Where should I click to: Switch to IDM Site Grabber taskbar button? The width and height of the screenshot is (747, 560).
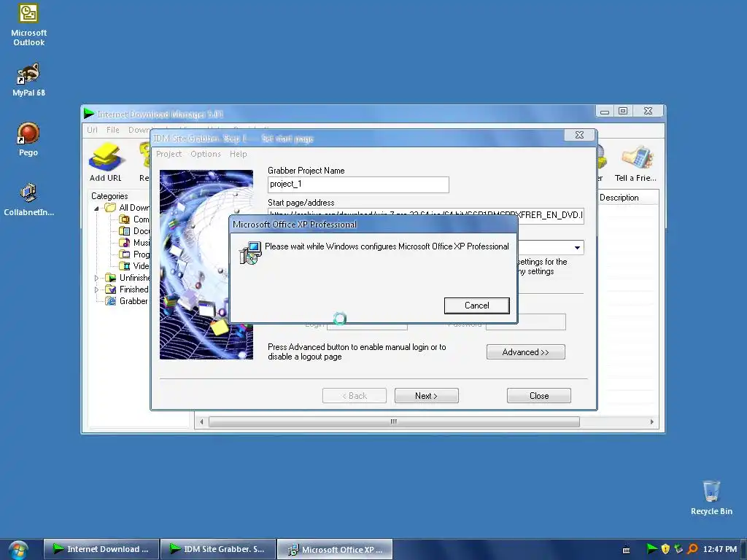pyautogui.click(x=218, y=549)
